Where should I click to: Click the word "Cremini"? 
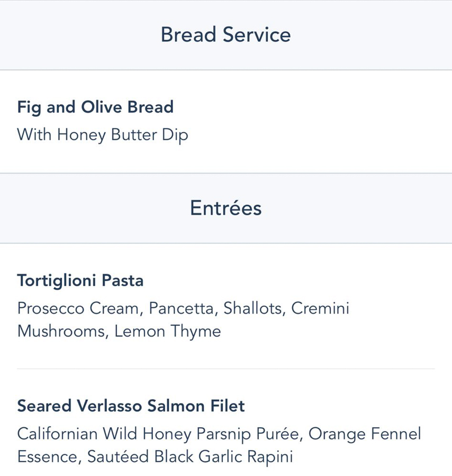(321, 308)
